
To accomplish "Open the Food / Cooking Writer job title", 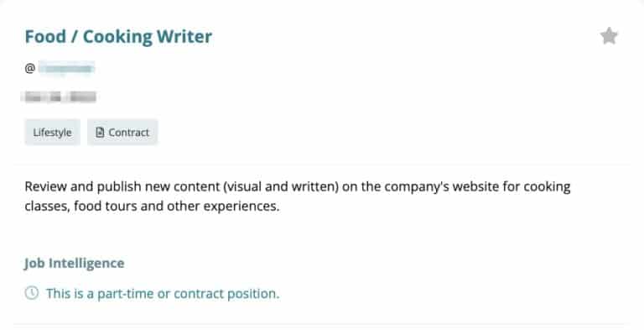I will [118, 36].
